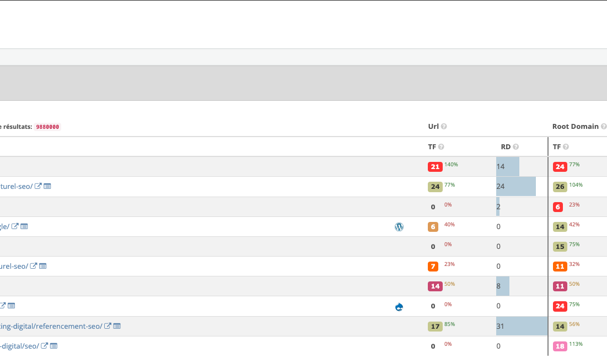Click the WordPress logo icon

pos(399,226)
